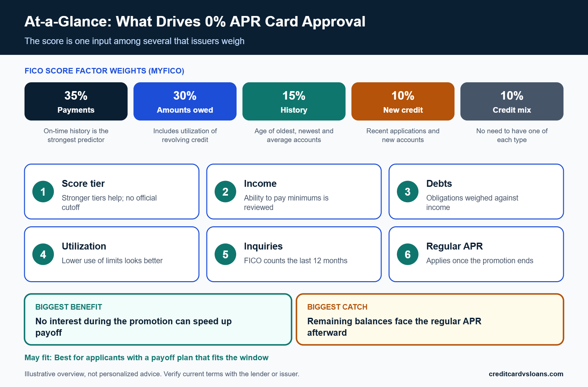
Task: Click the 'At-a-Glance' main title
Action: tap(195, 22)
